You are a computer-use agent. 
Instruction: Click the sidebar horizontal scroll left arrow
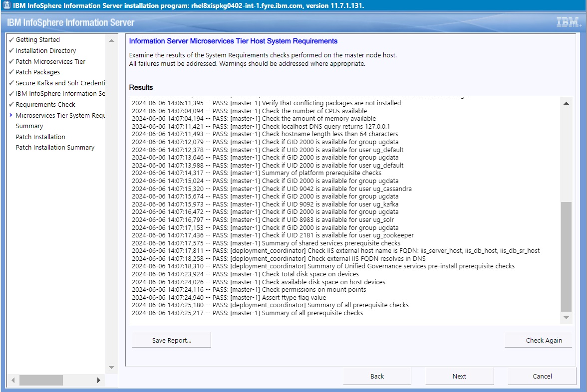(12, 380)
